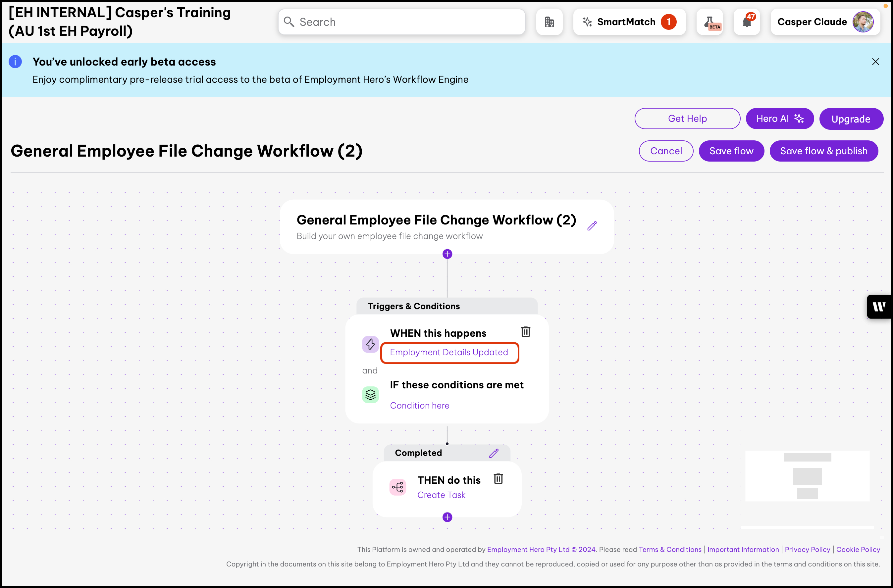Screen dimensions: 893x588
Task: Open the organisation building icon
Action: coord(549,22)
